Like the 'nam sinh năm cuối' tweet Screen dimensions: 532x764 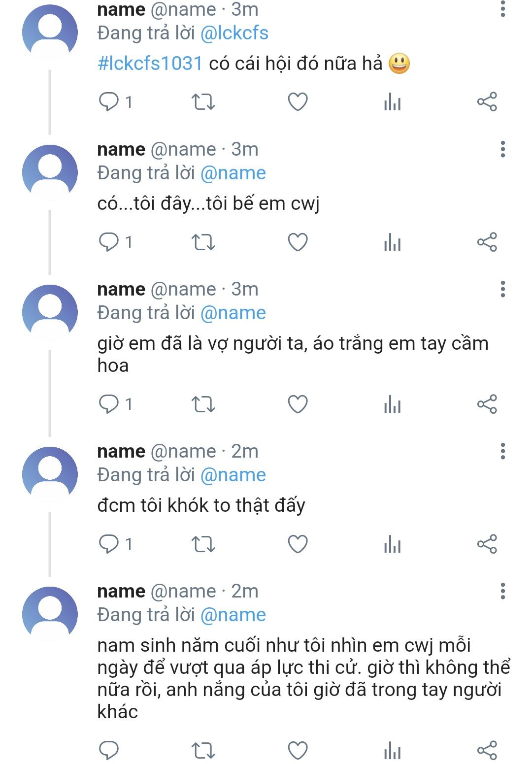point(298,750)
